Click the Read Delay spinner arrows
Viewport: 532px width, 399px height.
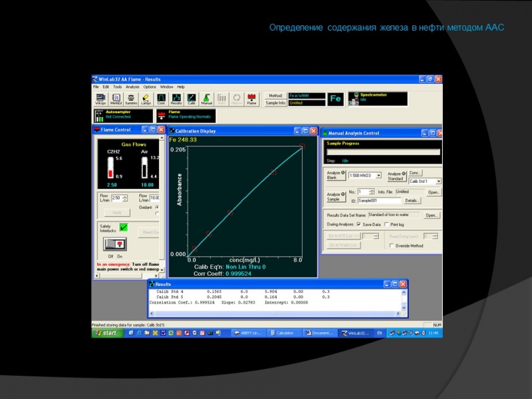coord(435,236)
